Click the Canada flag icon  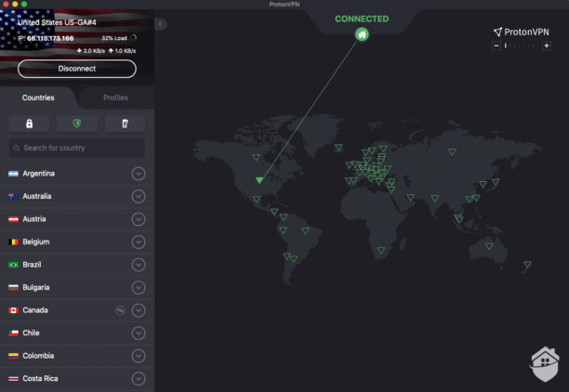(13, 310)
